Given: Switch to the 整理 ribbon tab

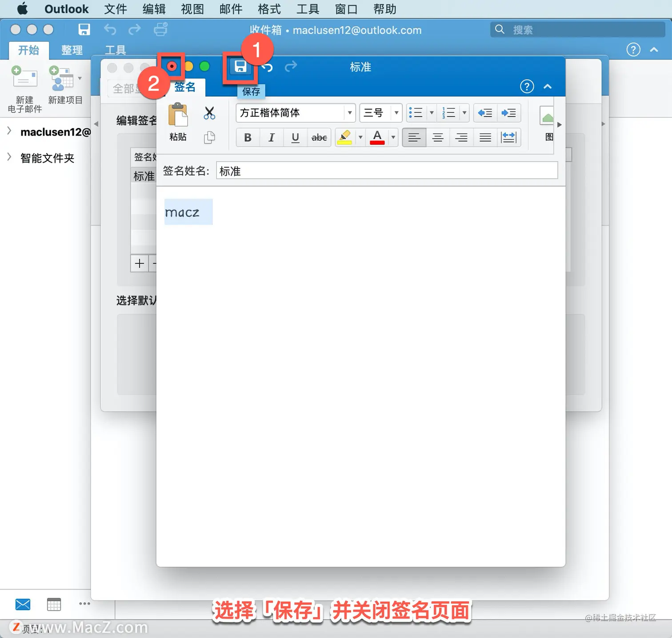Looking at the screenshot, I should 72,50.
